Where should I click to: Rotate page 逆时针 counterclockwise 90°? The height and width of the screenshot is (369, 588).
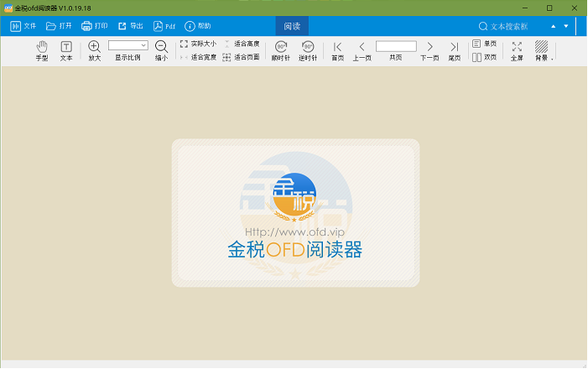pos(308,50)
